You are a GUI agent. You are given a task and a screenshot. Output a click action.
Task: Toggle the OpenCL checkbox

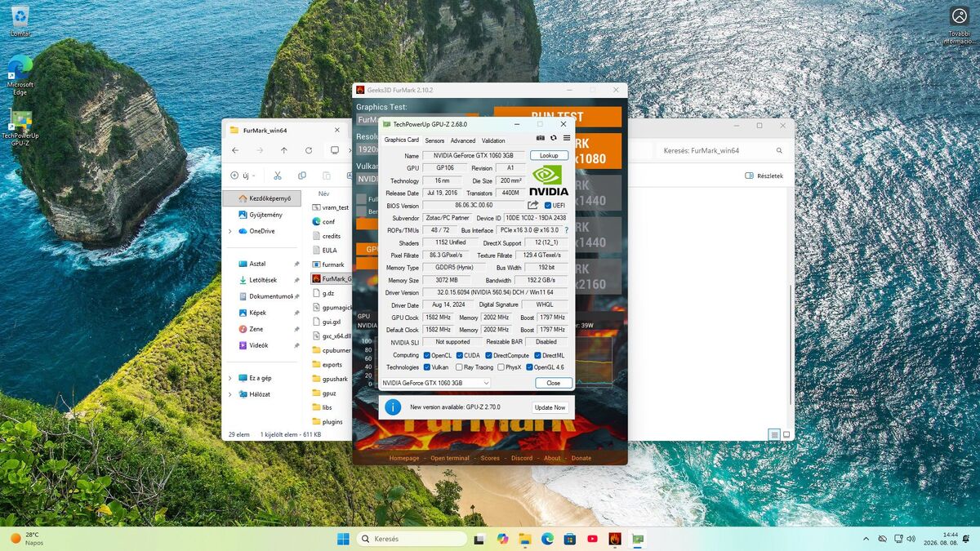click(x=427, y=355)
